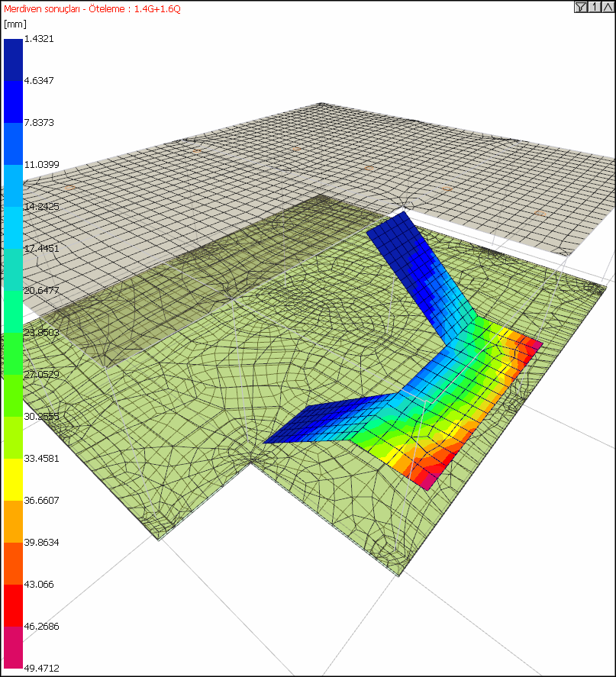The image size is (616, 677).
Task: Click the pure green legend band below 23.8503
Action: click(x=13, y=353)
